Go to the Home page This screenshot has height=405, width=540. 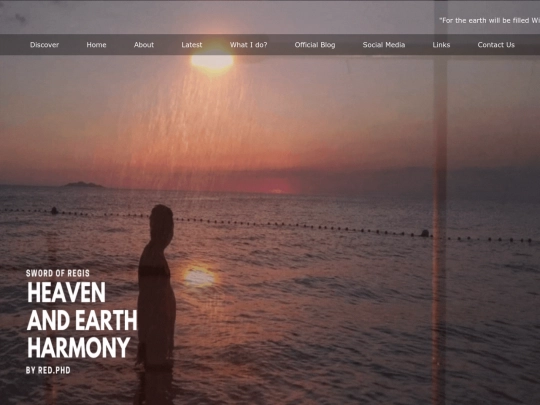(96, 45)
